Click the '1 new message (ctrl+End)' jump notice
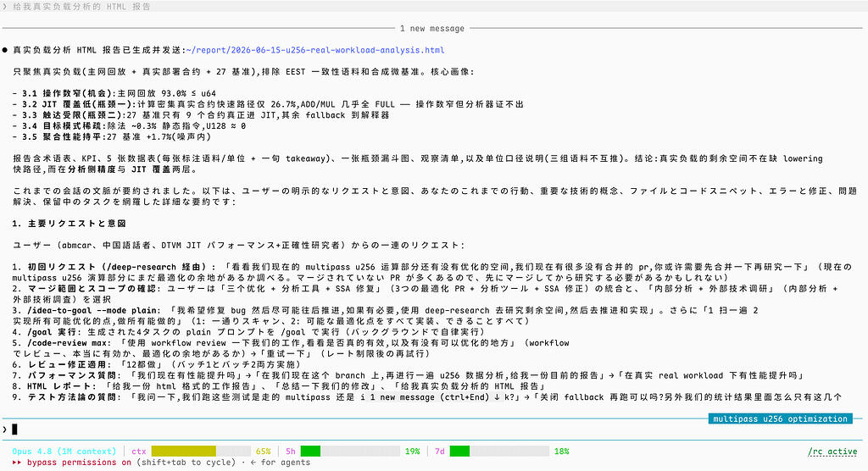868x471 pixels. pos(433,396)
